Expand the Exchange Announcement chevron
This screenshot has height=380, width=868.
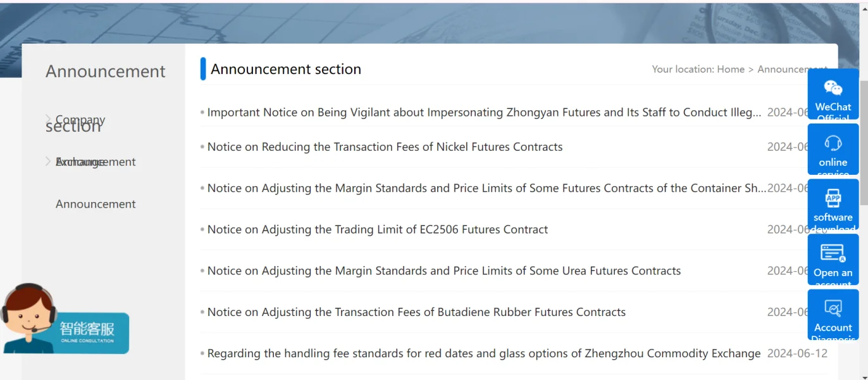tap(49, 161)
